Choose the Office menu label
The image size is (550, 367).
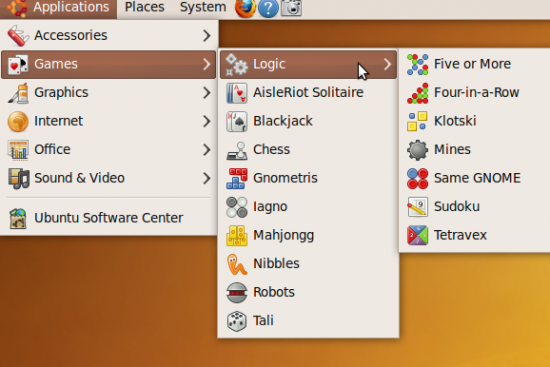click(52, 150)
